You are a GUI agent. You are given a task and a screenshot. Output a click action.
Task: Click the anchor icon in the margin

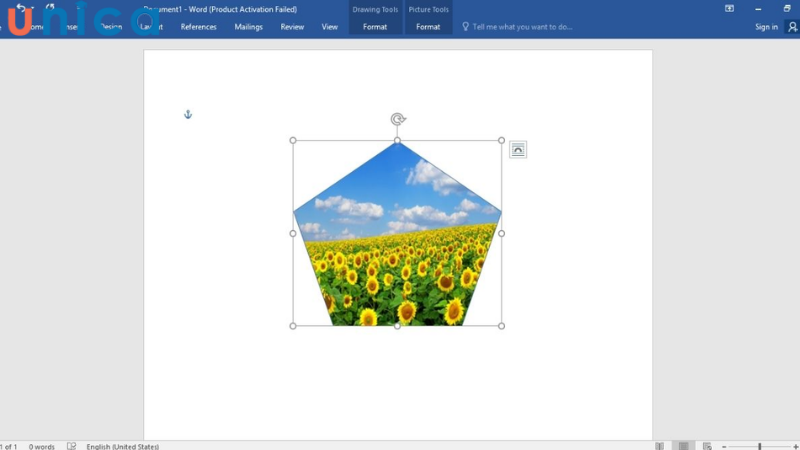pos(187,115)
